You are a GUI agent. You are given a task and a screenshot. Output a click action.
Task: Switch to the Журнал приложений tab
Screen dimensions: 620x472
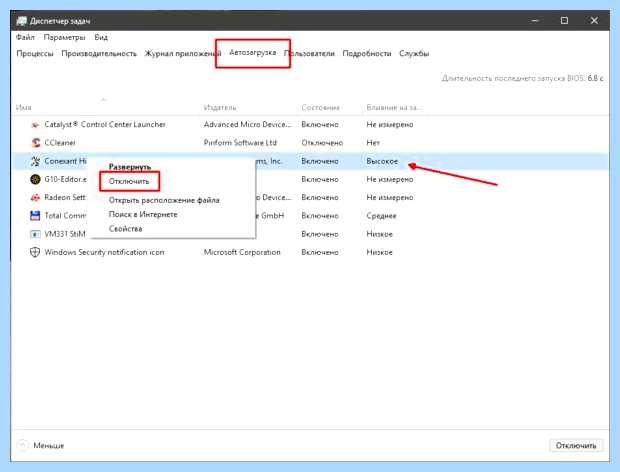[x=183, y=53]
